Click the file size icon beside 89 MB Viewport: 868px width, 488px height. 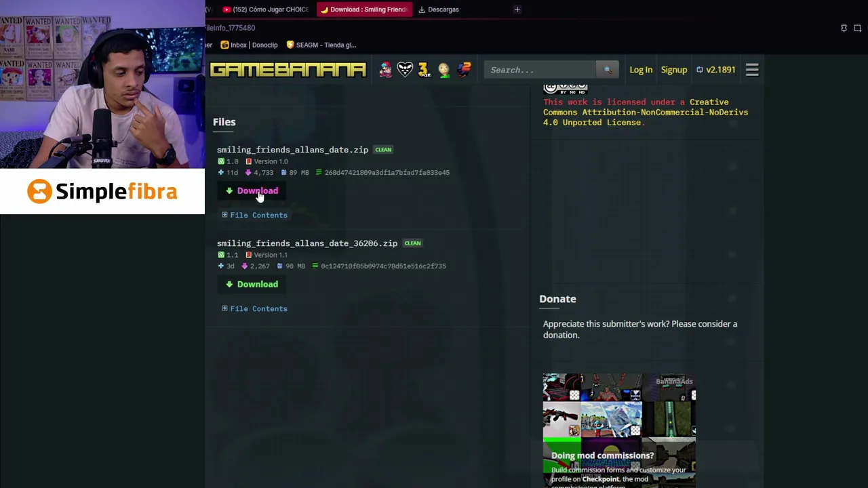point(283,172)
